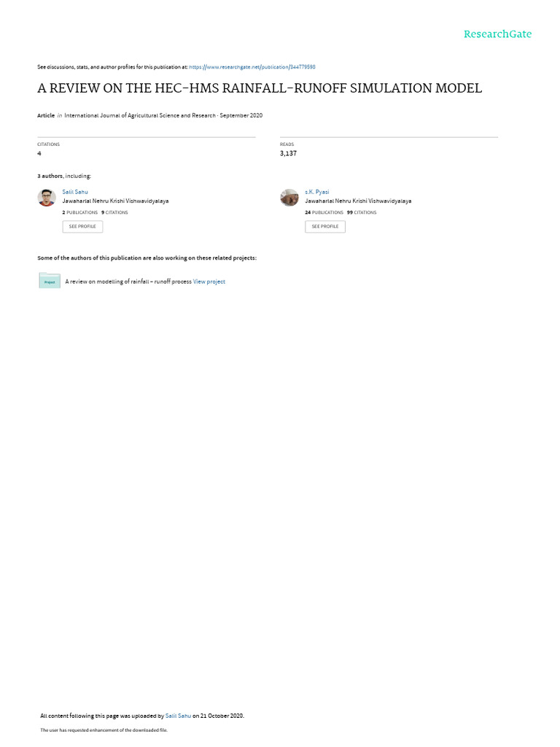Click S.K. Pyasi's profile photo
560x747 pixels.
289,197
